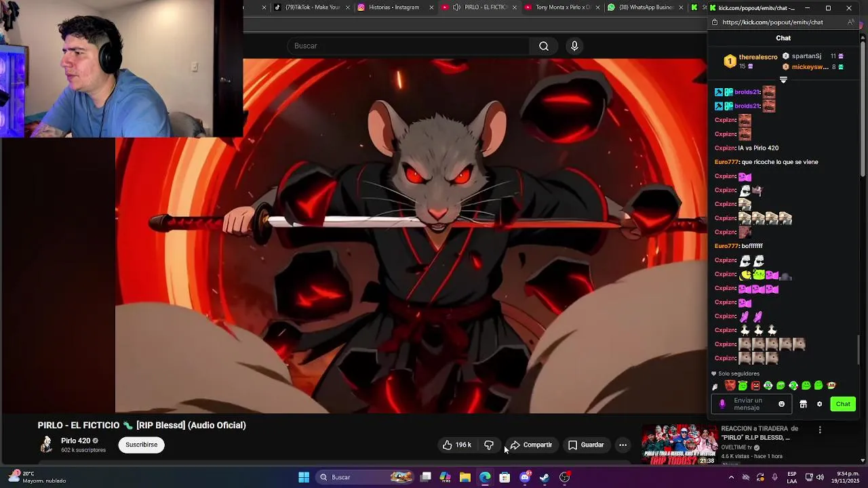Click the weather widget showing 20°C
Image resolution: width=868 pixels, height=488 pixels.
pos(37,477)
